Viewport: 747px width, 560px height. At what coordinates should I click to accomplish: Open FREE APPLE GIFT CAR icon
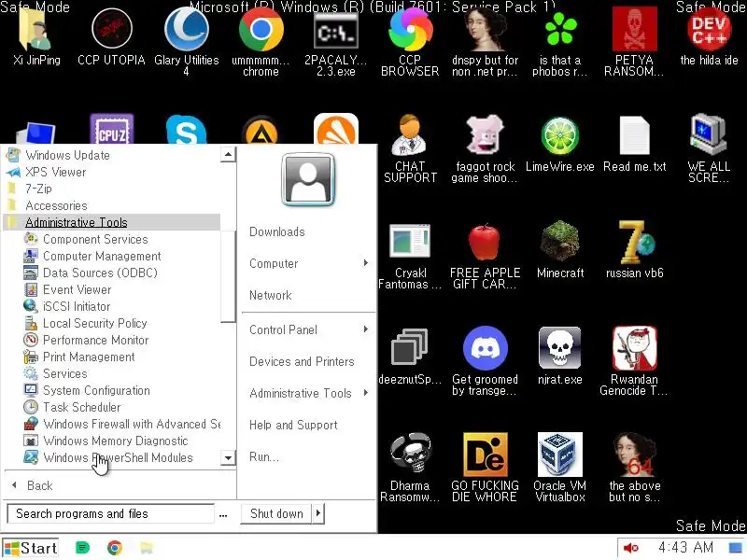(485, 242)
